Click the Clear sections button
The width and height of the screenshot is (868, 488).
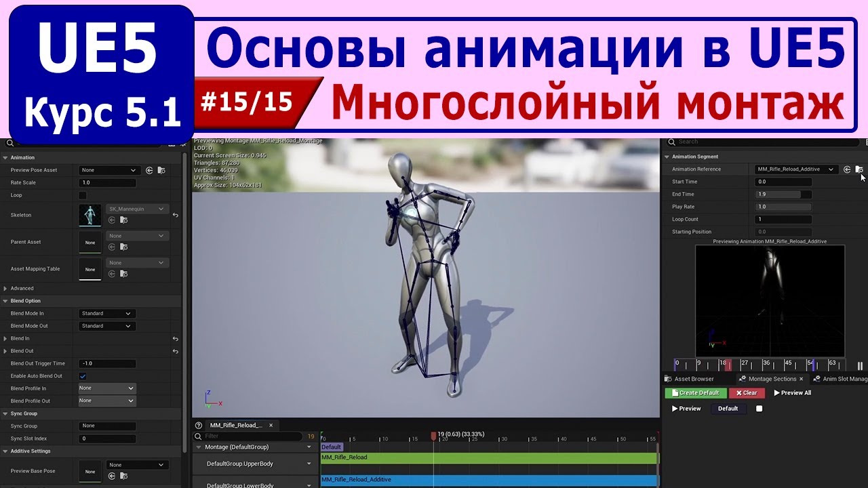click(747, 393)
